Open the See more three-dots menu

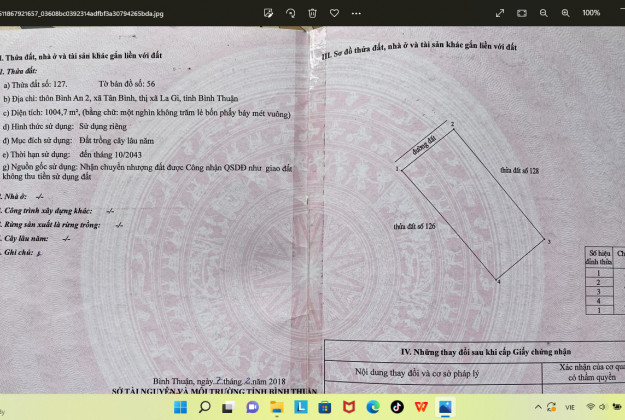coord(356,13)
